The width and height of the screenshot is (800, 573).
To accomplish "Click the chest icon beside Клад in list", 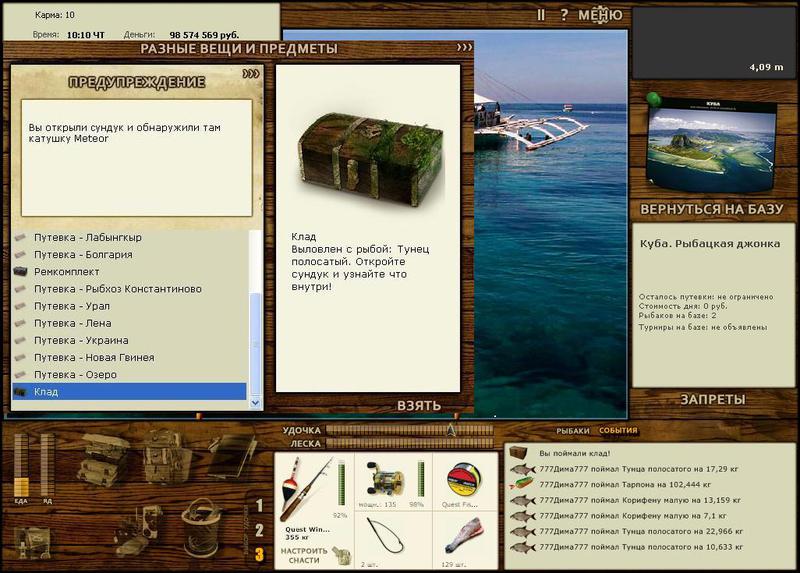I will pos(20,392).
